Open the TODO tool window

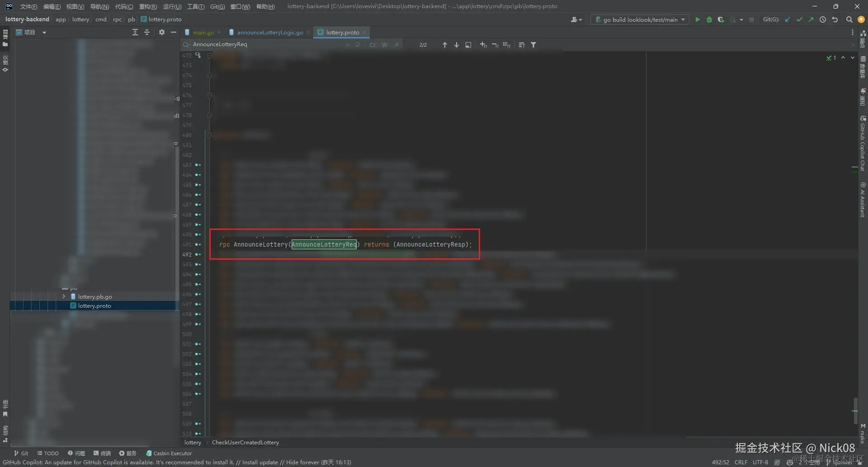tap(48, 453)
